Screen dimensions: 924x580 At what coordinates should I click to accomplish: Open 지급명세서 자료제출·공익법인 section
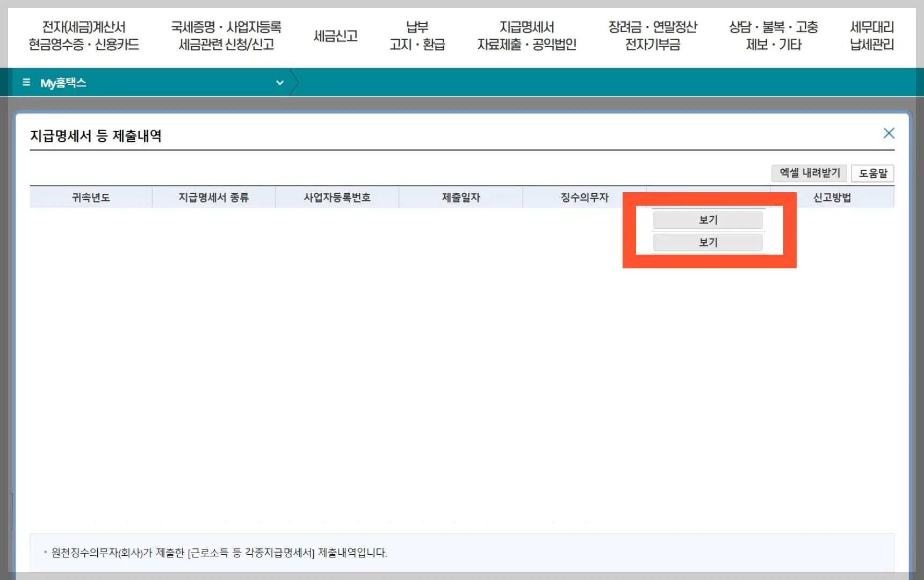point(526,36)
